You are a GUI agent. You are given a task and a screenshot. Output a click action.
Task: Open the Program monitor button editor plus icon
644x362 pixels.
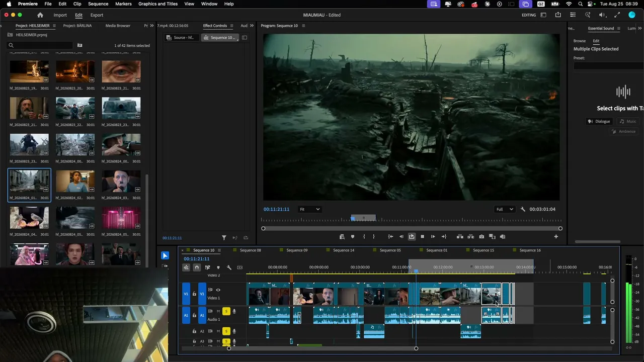click(556, 236)
